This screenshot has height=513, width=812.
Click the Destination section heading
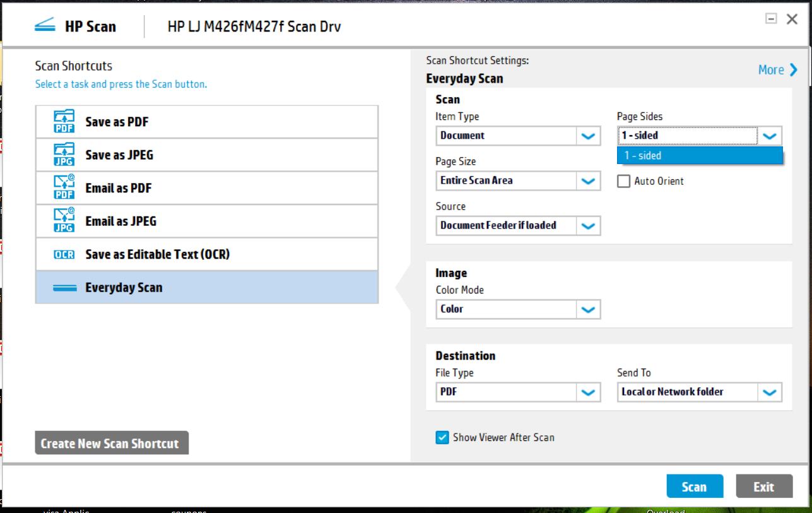click(x=466, y=356)
